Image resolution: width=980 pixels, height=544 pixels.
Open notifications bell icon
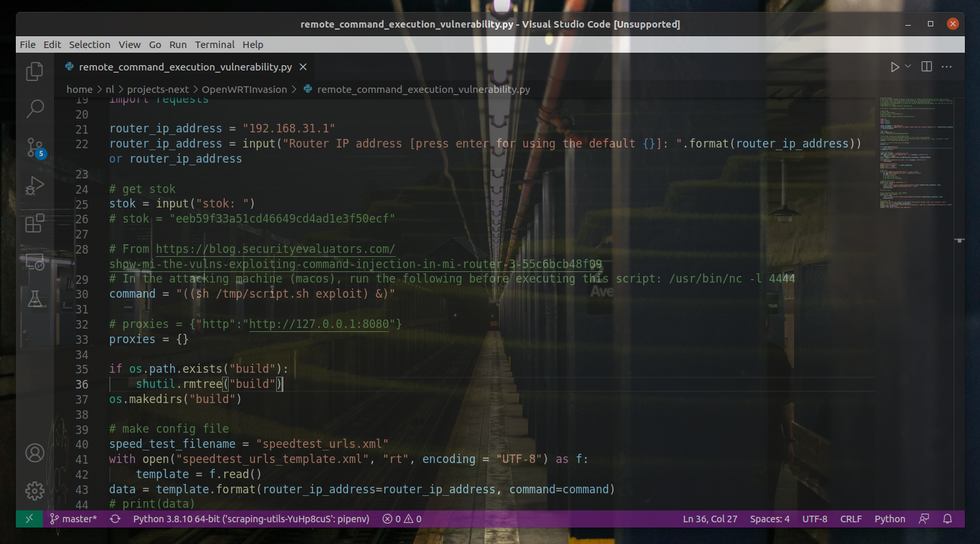(948, 519)
